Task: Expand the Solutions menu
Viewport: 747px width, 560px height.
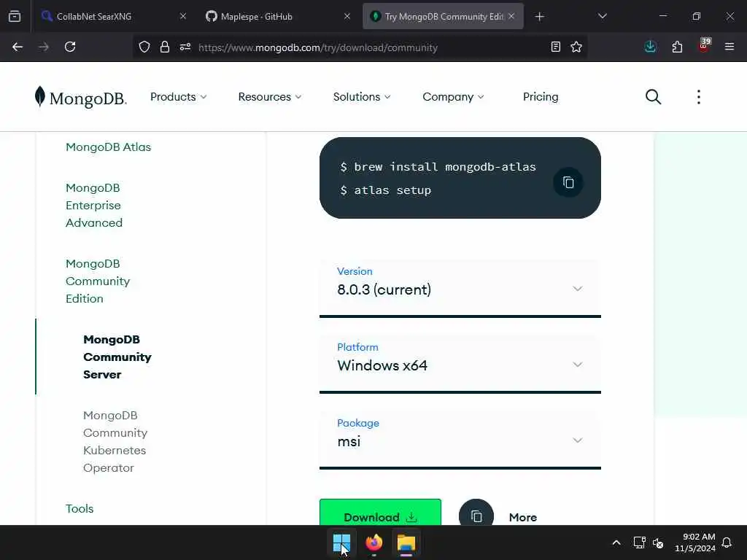Action: [362, 97]
